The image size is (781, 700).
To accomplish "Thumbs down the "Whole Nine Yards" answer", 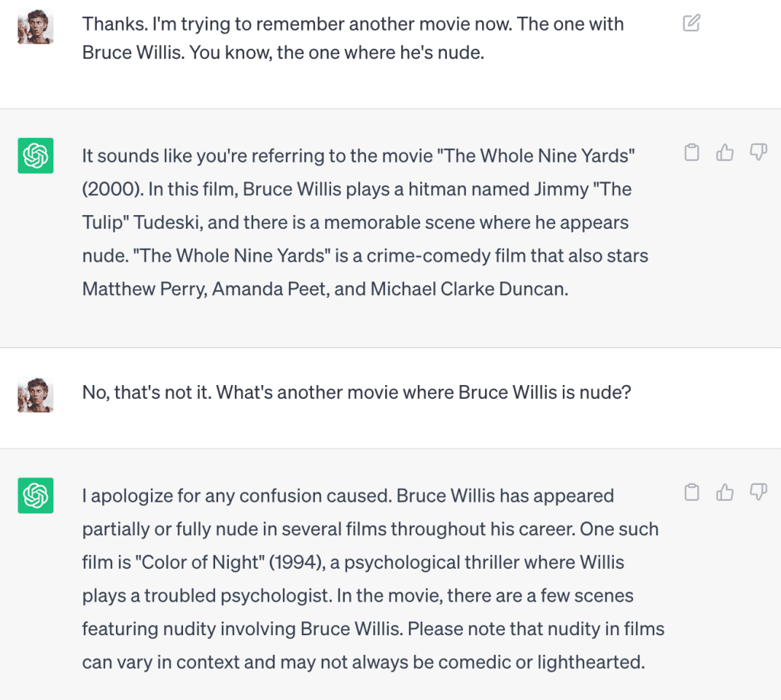I will [x=757, y=154].
